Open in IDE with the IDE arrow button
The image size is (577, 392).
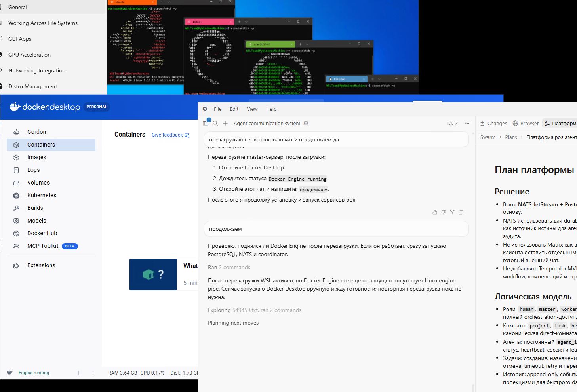(x=453, y=123)
